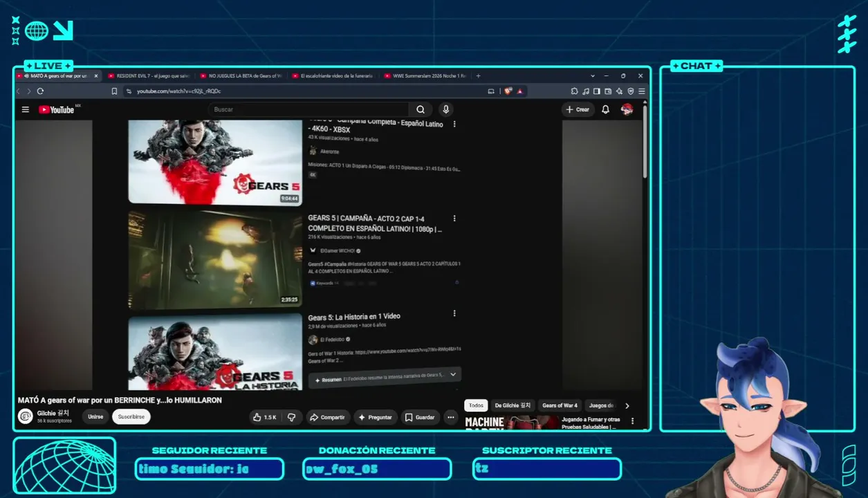Open ElGamer WICHO channel link
868x498 pixels.
point(338,250)
